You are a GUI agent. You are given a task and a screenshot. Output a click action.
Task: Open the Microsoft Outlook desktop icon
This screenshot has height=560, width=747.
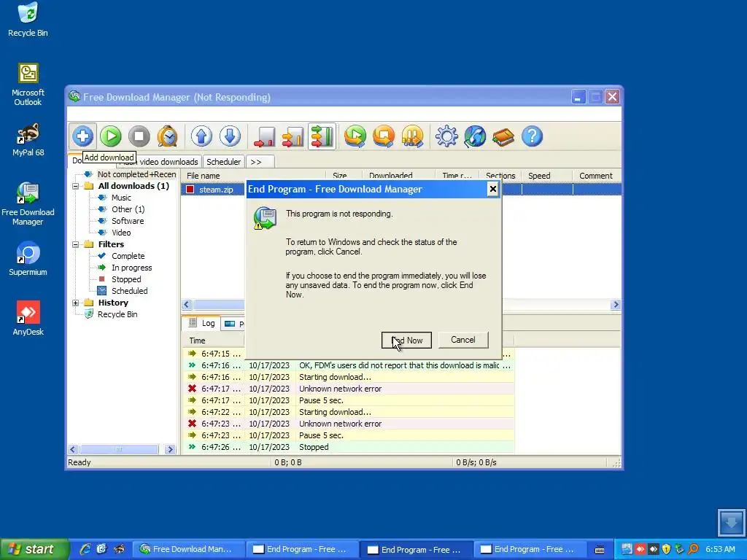click(x=28, y=85)
